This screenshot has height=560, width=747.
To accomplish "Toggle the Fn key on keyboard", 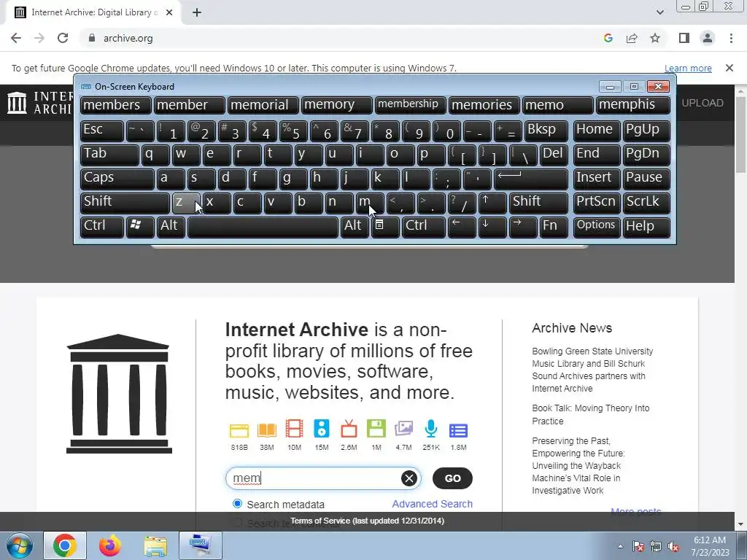I will (554, 227).
